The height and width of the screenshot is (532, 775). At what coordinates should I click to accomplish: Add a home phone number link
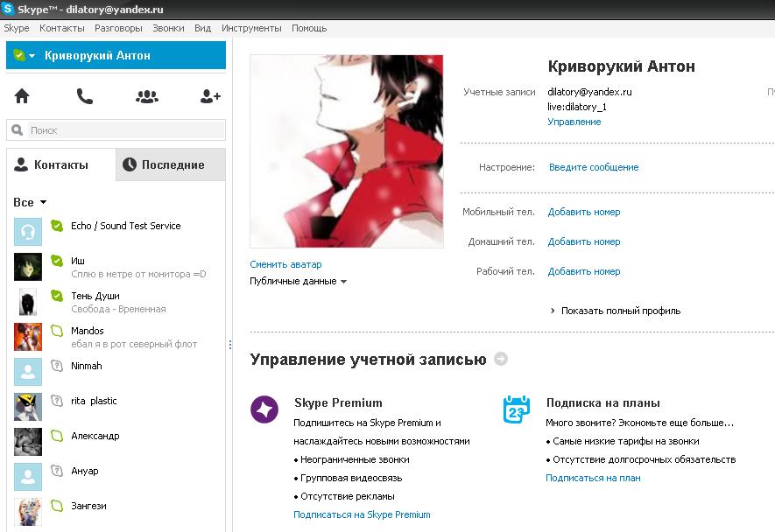[x=584, y=241]
